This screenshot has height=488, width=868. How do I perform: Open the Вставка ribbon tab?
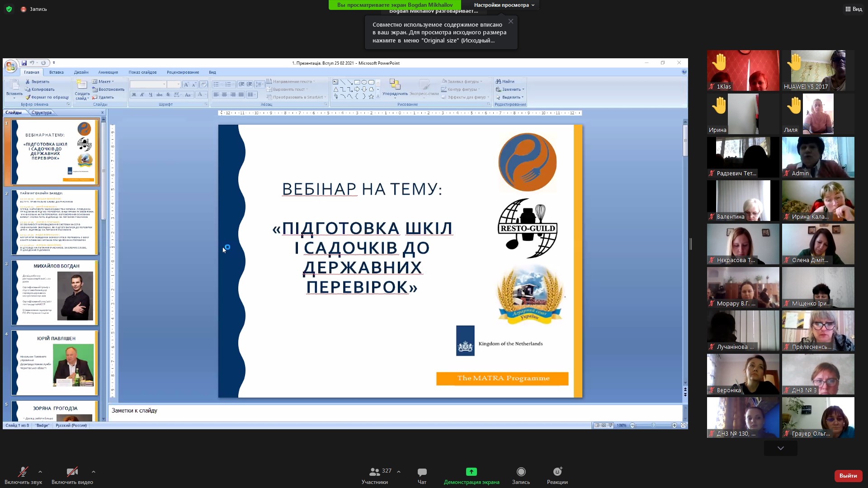[x=57, y=72]
